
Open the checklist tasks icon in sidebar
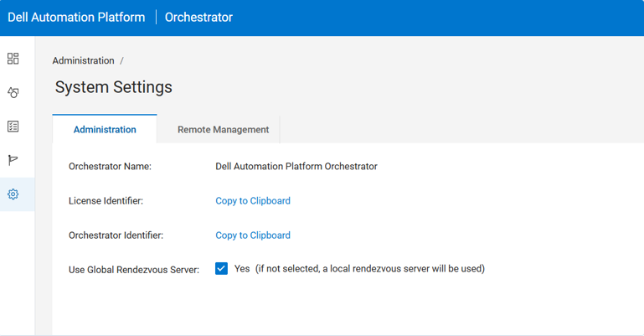13,127
